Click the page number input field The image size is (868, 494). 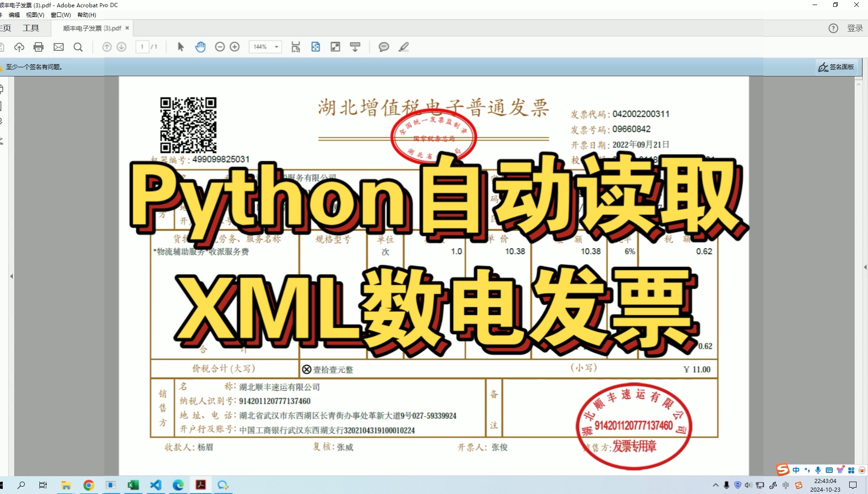click(143, 47)
